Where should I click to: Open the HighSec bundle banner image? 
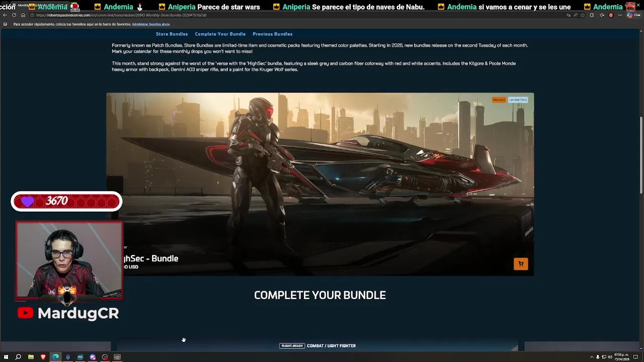tap(320, 184)
